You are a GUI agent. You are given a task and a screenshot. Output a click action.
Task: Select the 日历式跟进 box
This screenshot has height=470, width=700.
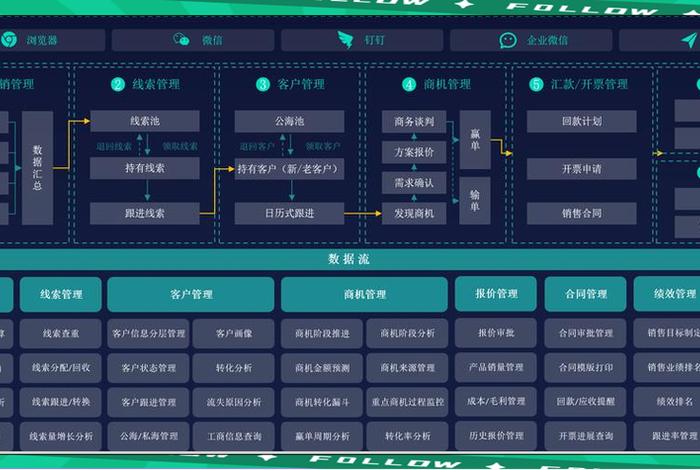coord(289,213)
